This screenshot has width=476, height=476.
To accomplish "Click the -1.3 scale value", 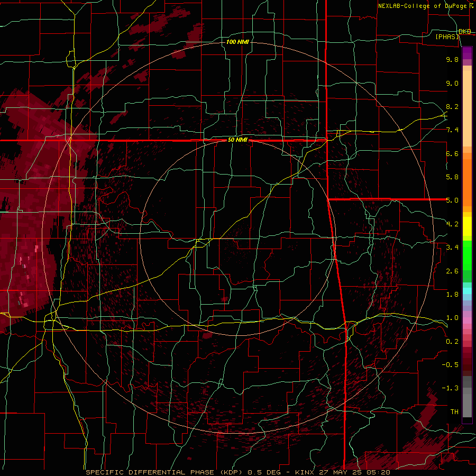I will pyautogui.click(x=450, y=388).
